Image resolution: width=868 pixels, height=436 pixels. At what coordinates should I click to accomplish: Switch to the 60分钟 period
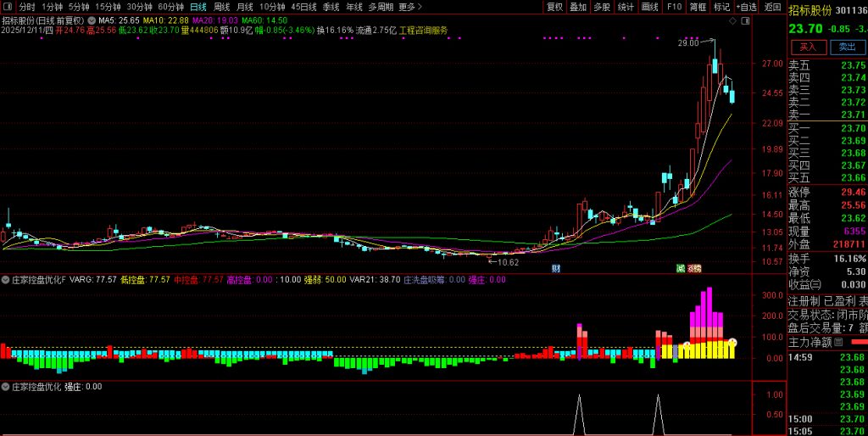[x=170, y=7]
